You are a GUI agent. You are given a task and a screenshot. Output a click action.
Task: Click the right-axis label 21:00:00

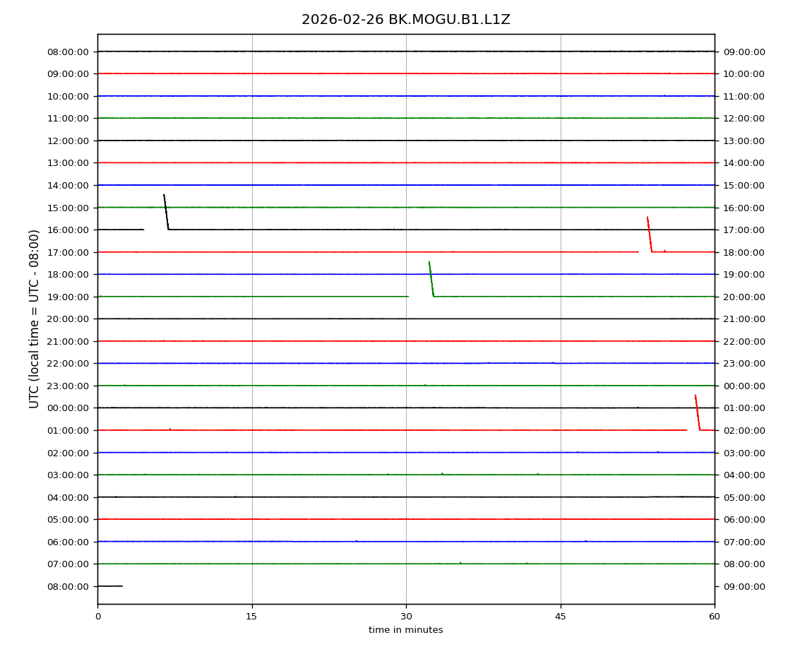(x=744, y=319)
